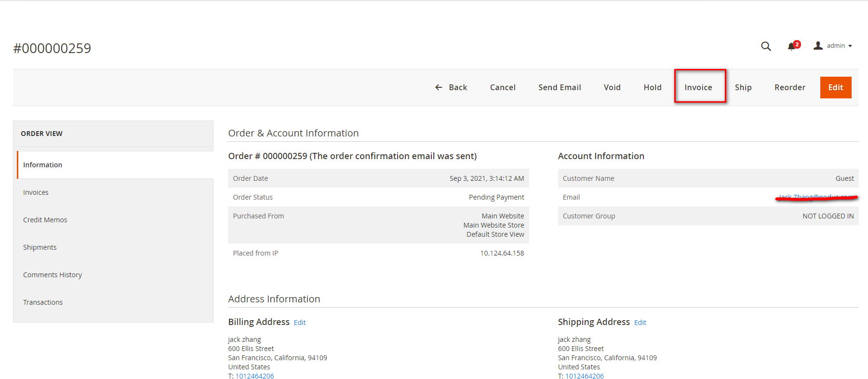Select the Information tab in Order View

[x=43, y=165]
